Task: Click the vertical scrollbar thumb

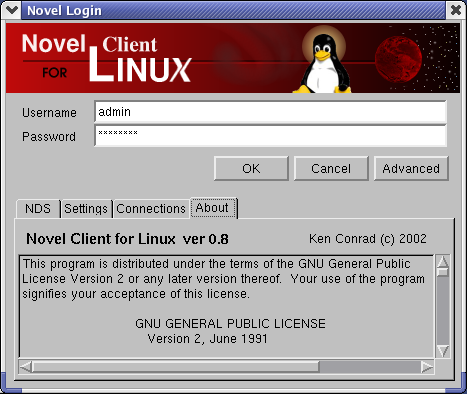Action: coord(443,272)
